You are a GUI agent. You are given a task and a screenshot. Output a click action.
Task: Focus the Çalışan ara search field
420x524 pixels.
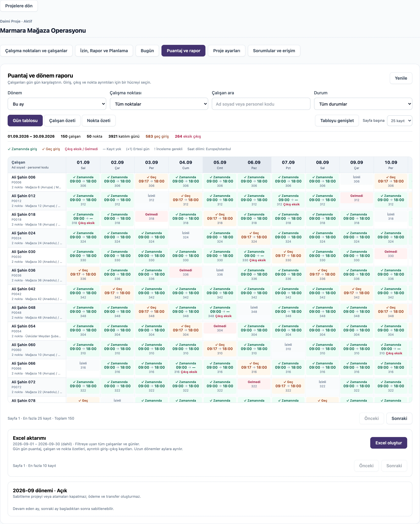tap(261, 104)
